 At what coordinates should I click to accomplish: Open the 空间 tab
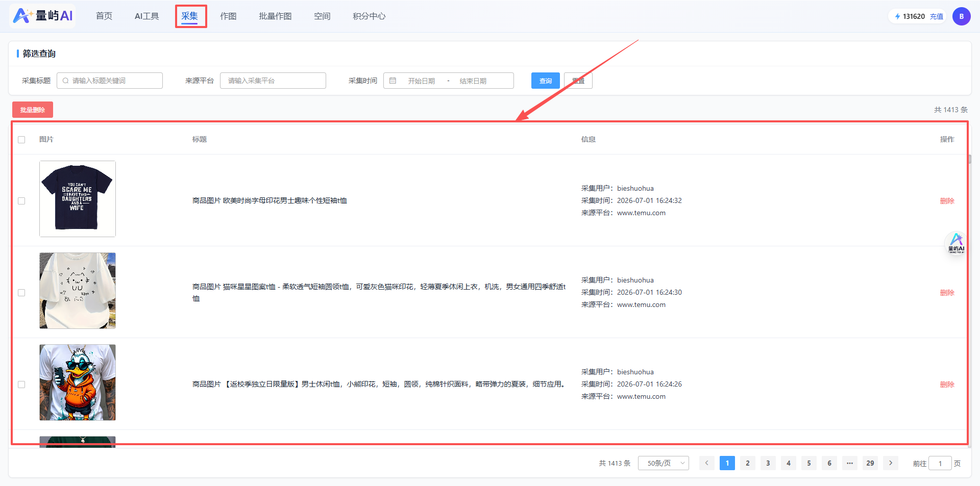tap(322, 16)
